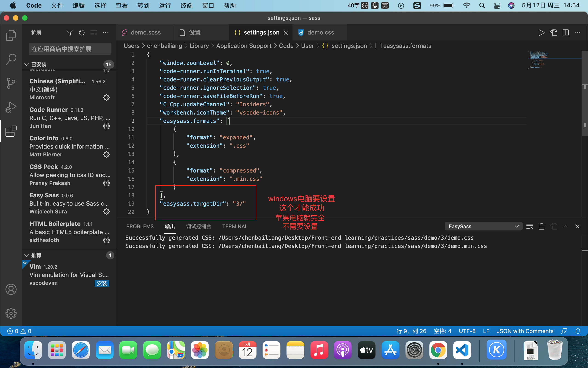
Task: Open editor more actions menu
Action: pos(578,33)
